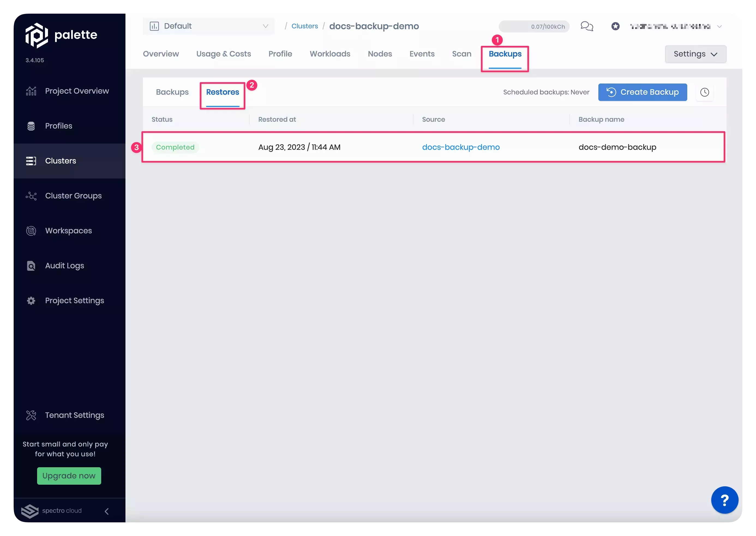Viewport: 756px width, 536px height.
Task: Click Create Backup button
Action: pos(642,92)
